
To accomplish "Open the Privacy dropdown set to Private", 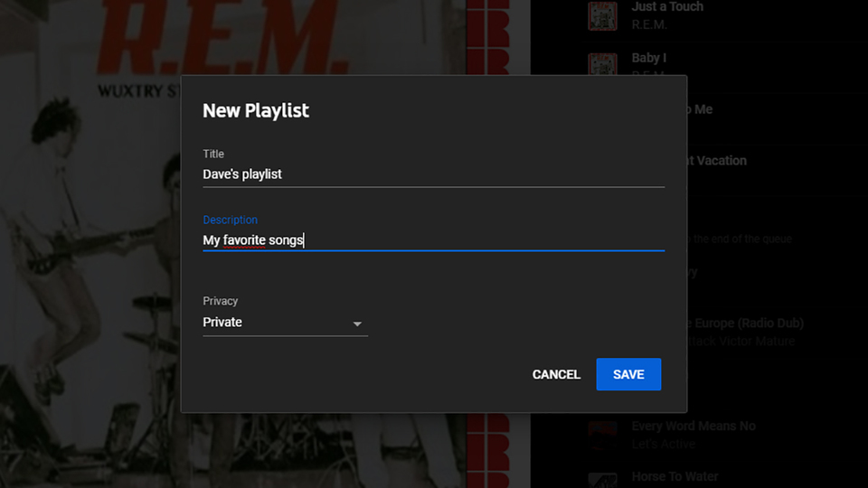I will [285, 323].
